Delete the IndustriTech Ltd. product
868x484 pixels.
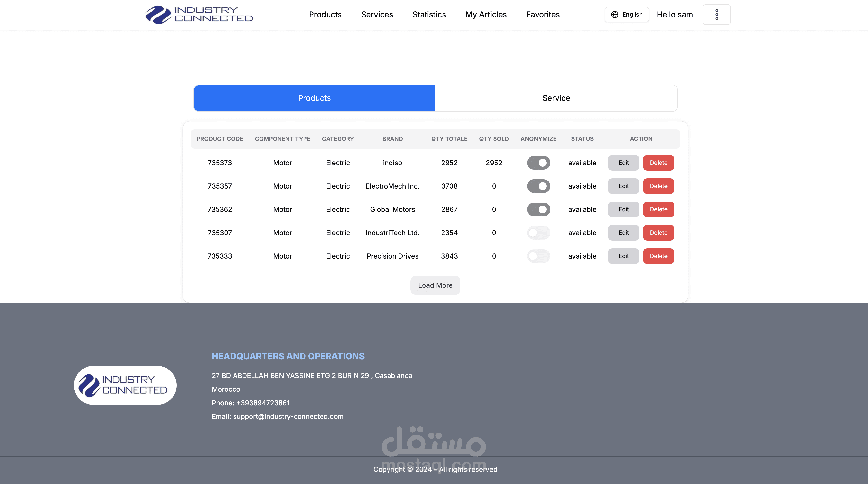click(x=659, y=233)
